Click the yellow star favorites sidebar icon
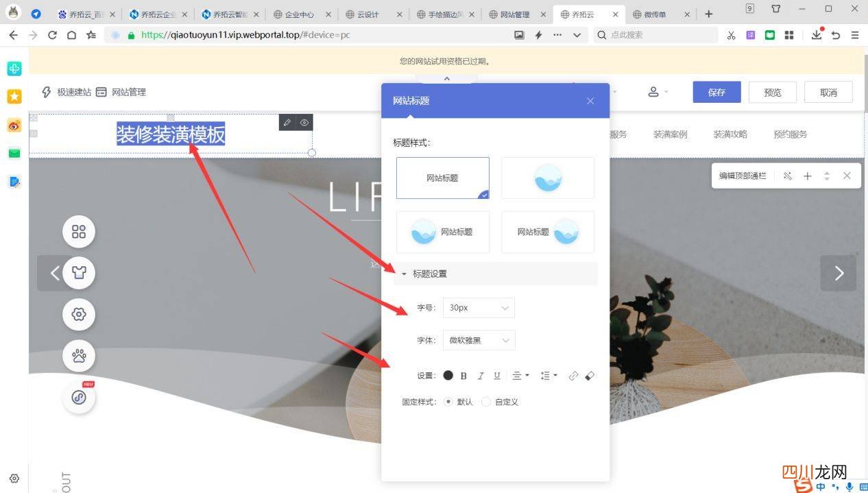The width and height of the screenshot is (868, 493). coord(14,97)
